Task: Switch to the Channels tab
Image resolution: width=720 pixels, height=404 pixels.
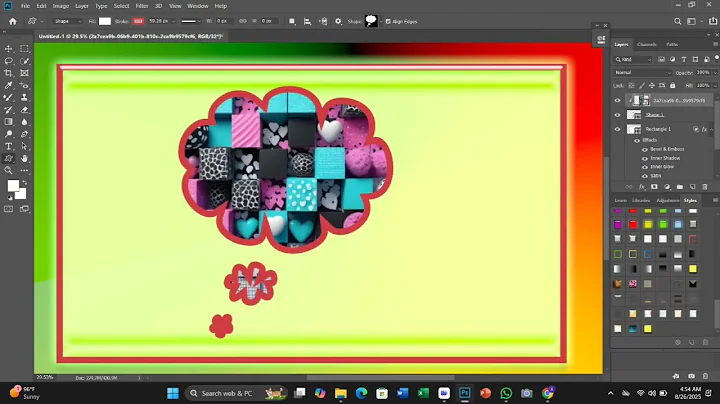Action: click(x=647, y=45)
